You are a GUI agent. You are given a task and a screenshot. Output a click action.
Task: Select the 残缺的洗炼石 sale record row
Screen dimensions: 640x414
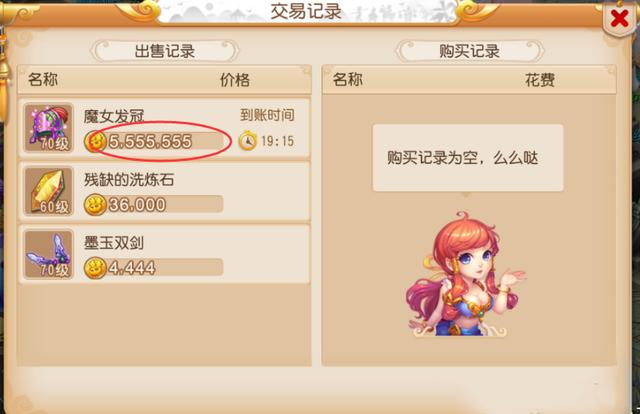(x=164, y=191)
